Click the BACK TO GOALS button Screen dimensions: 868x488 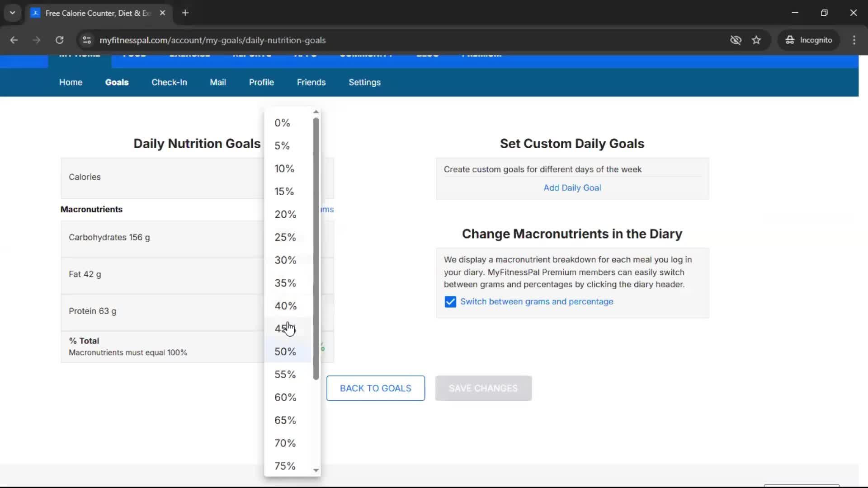[x=375, y=389]
